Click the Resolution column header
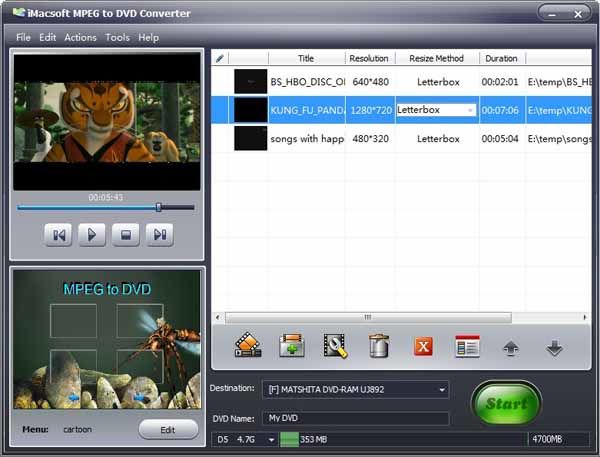The width and height of the screenshot is (600, 457). [x=370, y=59]
